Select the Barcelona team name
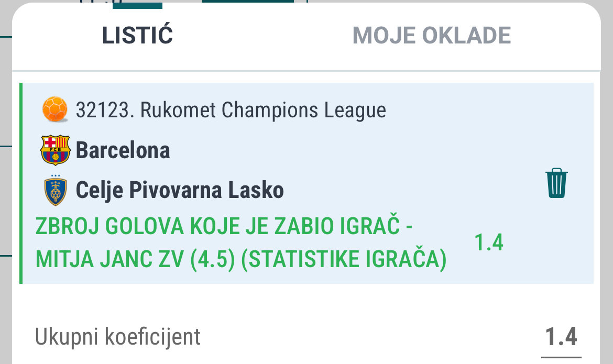This screenshot has width=613, height=364. 123,151
